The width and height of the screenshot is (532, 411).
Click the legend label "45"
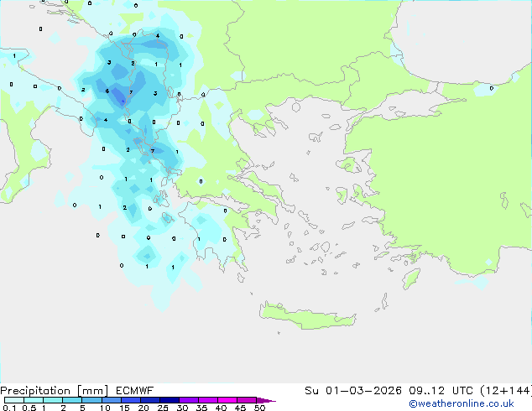coord(241,408)
